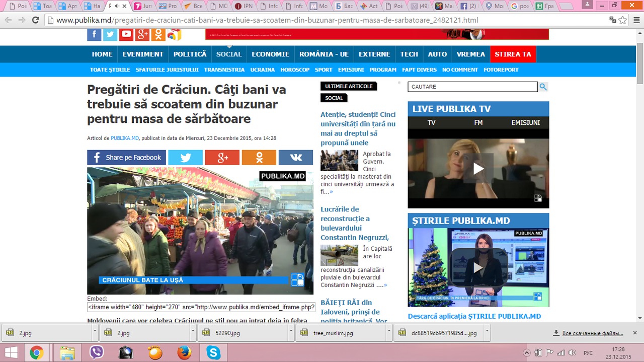Open Firefox from taskbar
Image resolution: width=644 pixels, height=362 pixels.
184,352
